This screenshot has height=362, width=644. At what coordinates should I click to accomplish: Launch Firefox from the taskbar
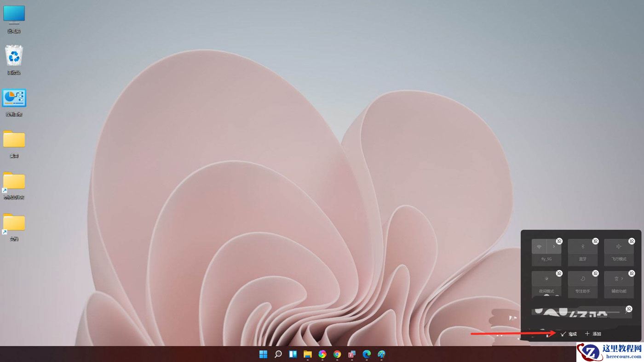pos(322,354)
